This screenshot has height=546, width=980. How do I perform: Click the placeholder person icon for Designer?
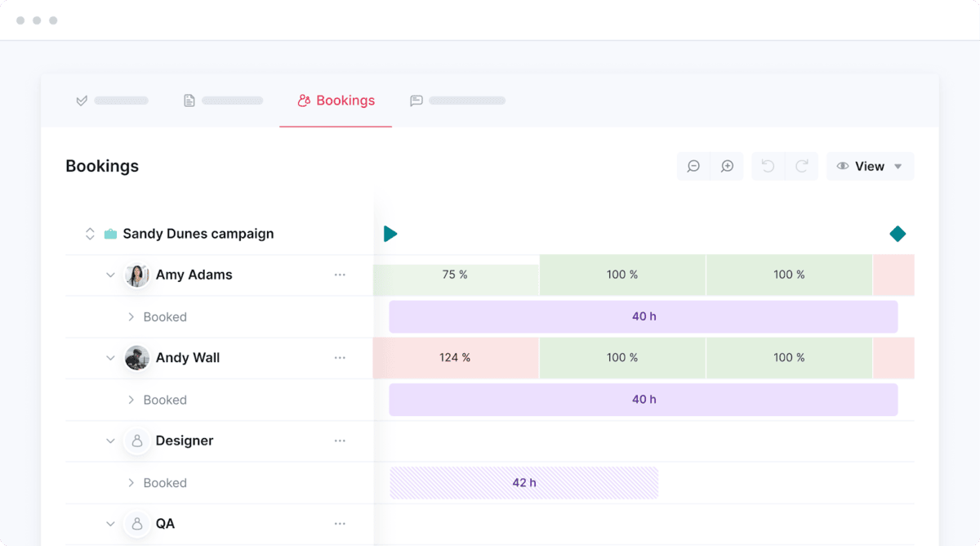click(x=136, y=441)
